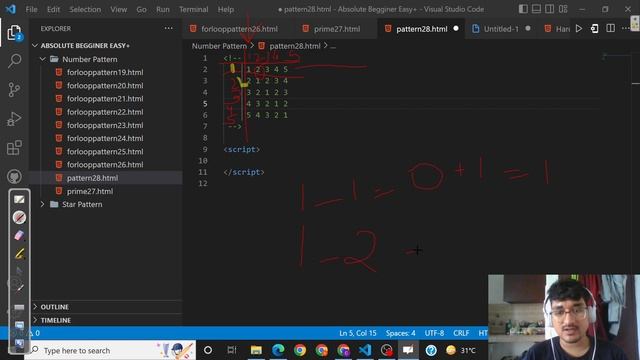Switch to prime27.html tab

(x=337, y=29)
